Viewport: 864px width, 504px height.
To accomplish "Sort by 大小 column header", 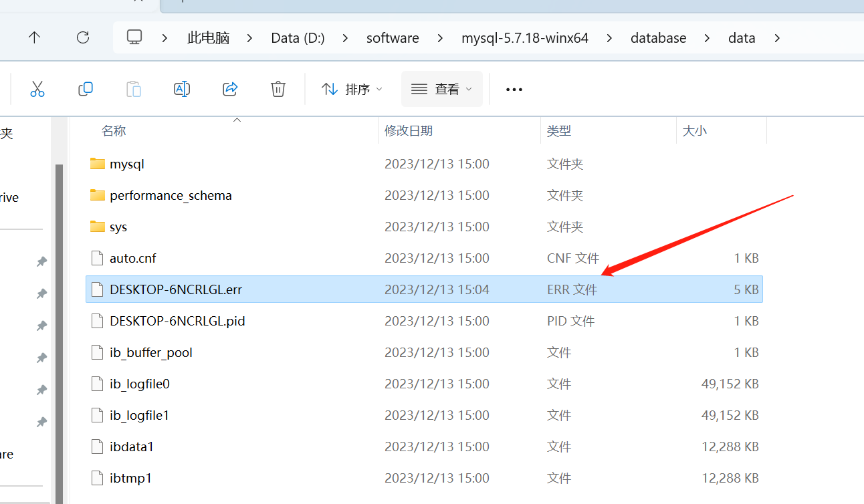I will point(694,131).
